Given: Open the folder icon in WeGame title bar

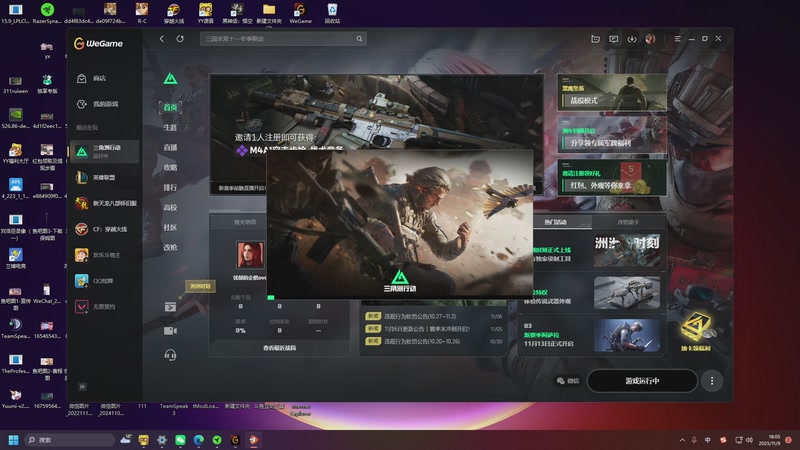Looking at the screenshot, I should (x=595, y=39).
